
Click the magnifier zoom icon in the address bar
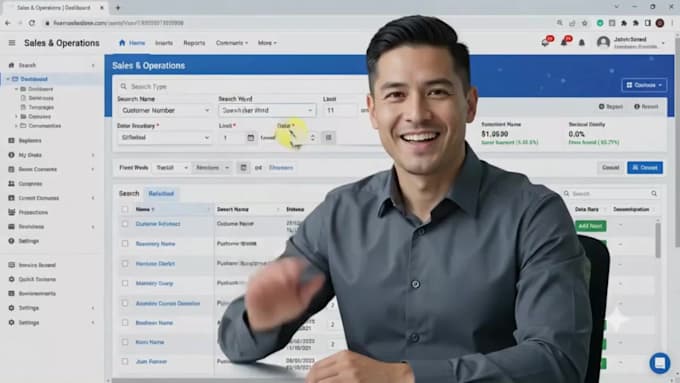(x=560, y=23)
